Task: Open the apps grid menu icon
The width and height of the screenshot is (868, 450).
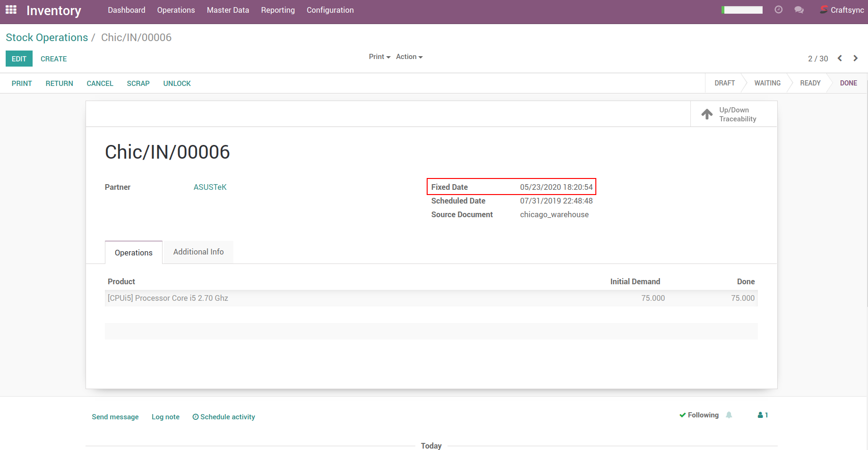Action: click(11, 10)
